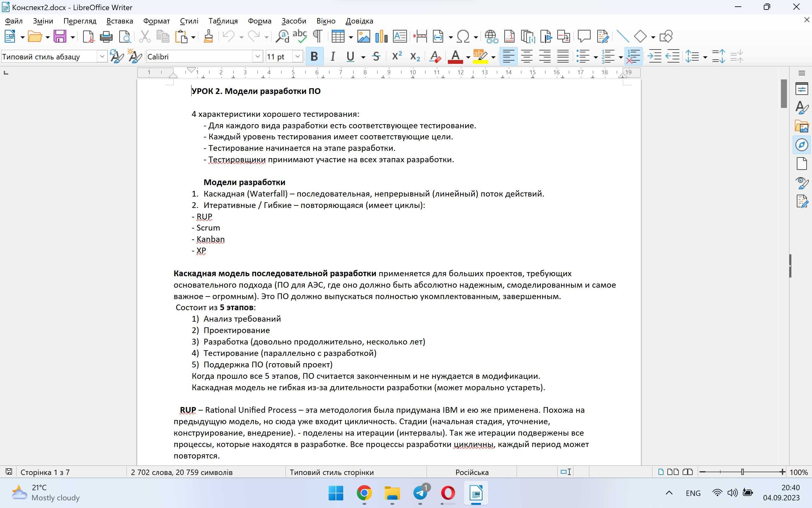Open the Формат menu
The height and width of the screenshot is (508, 812).
[x=156, y=21]
